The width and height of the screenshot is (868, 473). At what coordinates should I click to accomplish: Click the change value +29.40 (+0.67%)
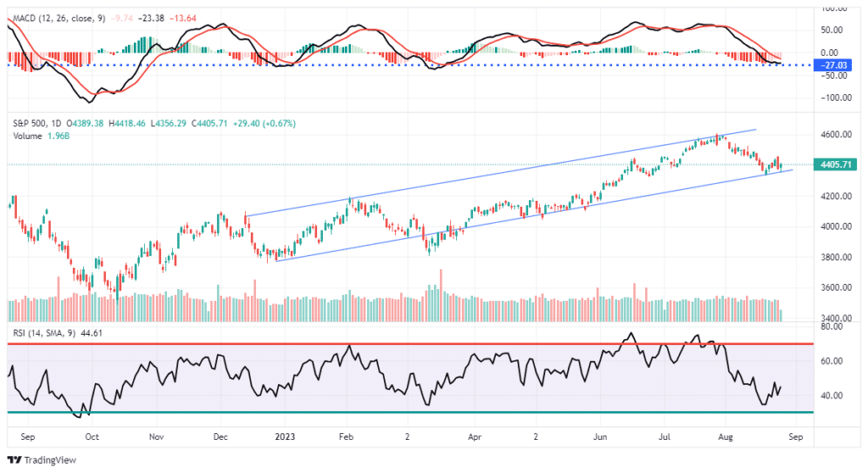click(264, 124)
